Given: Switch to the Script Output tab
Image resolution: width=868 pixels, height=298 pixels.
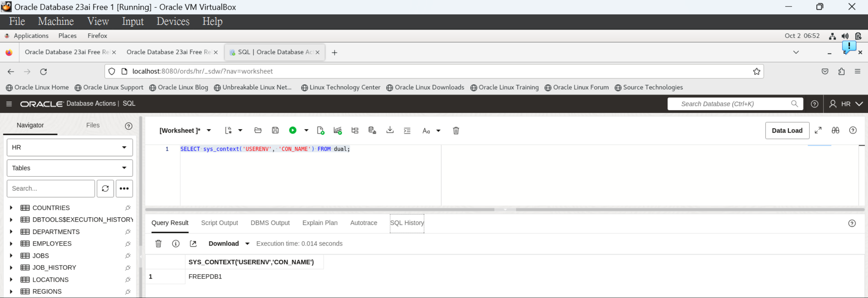Looking at the screenshot, I should pos(220,223).
